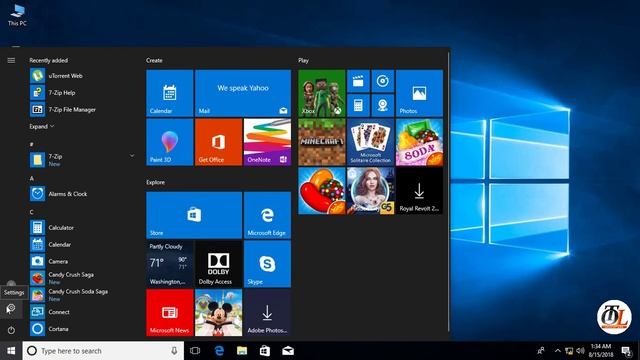The width and height of the screenshot is (640, 360).
Task: Open the Paint 3D tile
Action: coord(170,142)
